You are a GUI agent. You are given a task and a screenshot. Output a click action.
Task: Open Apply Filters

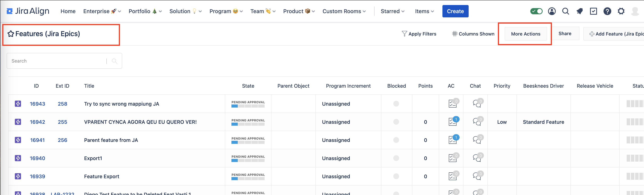tap(419, 34)
